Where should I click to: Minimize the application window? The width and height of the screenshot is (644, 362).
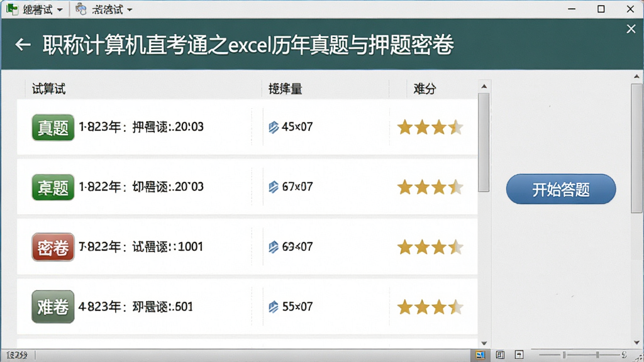(572, 9)
